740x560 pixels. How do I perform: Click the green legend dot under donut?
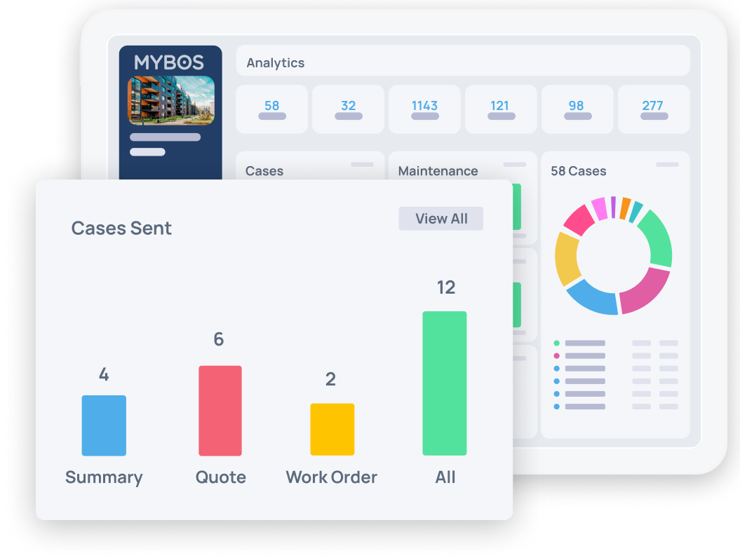tap(557, 343)
